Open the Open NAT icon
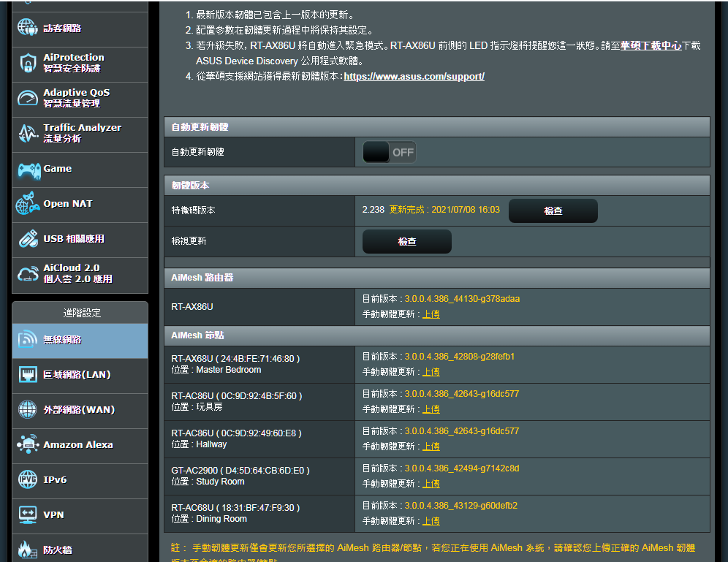The image size is (728, 562). 28,204
